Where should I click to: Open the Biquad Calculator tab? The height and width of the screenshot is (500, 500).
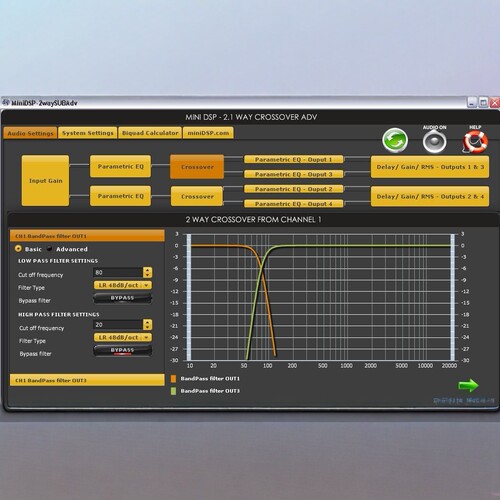150,133
